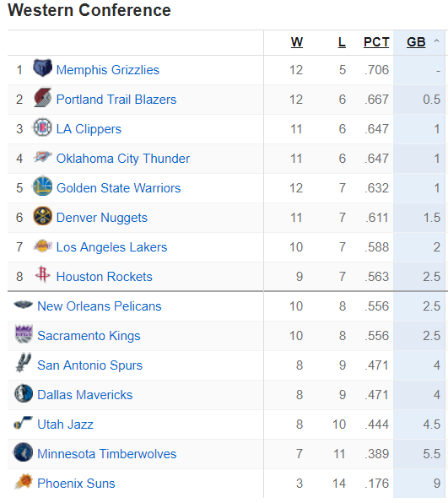Sort by the GB header label

(416, 42)
